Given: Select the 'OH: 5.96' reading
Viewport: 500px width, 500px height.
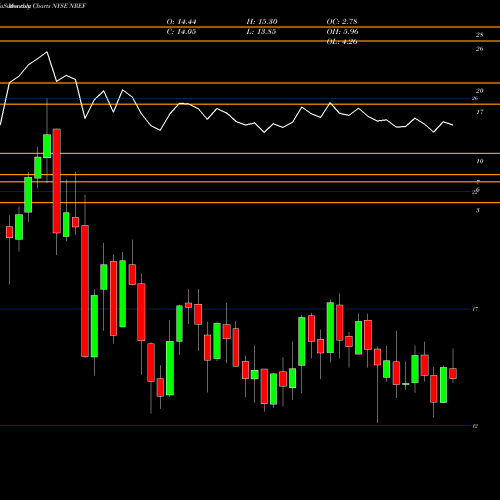Looking at the screenshot, I should tap(343, 32).
